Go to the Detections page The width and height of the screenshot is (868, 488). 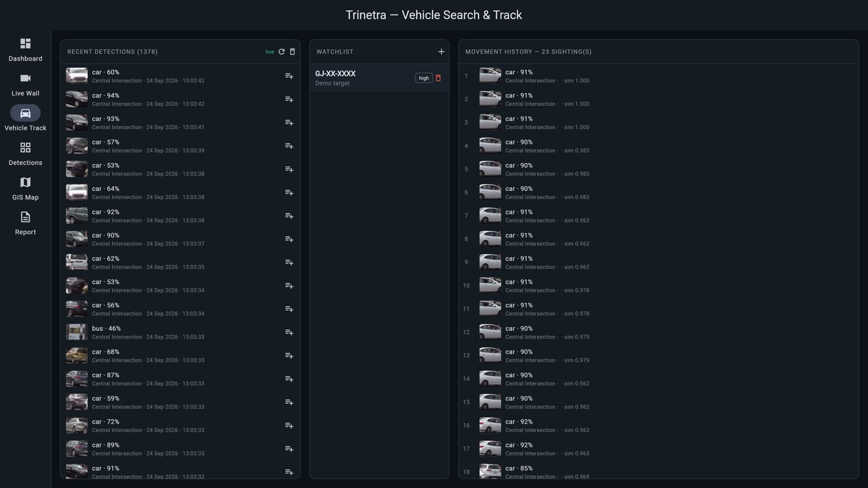[x=25, y=153]
